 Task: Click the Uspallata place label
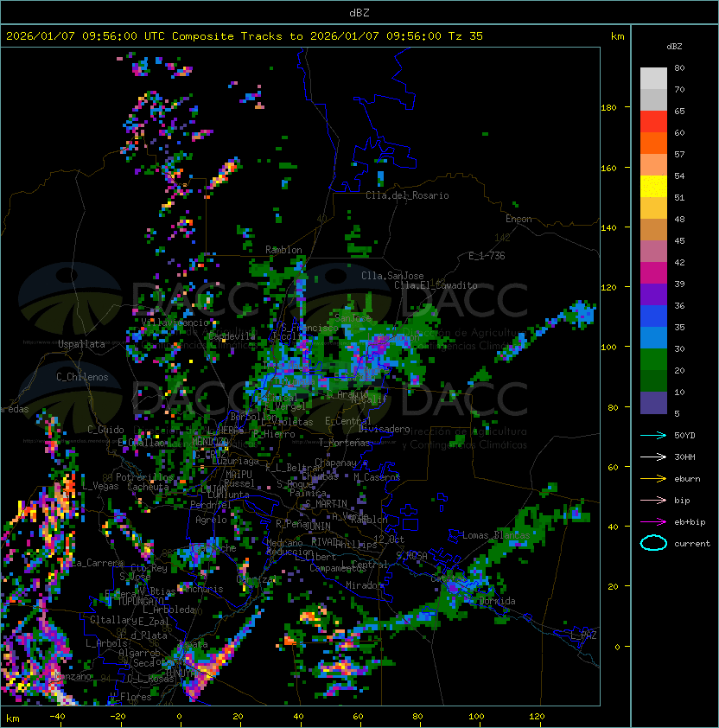tap(81, 344)
